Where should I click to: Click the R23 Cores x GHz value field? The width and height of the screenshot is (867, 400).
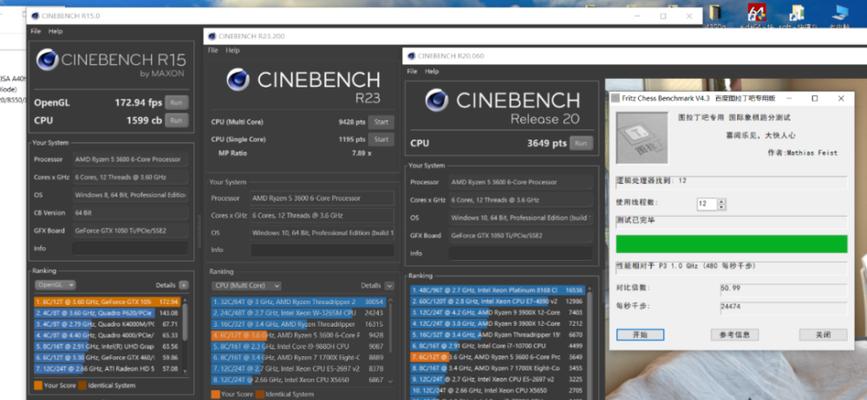(x=322, y=215)
